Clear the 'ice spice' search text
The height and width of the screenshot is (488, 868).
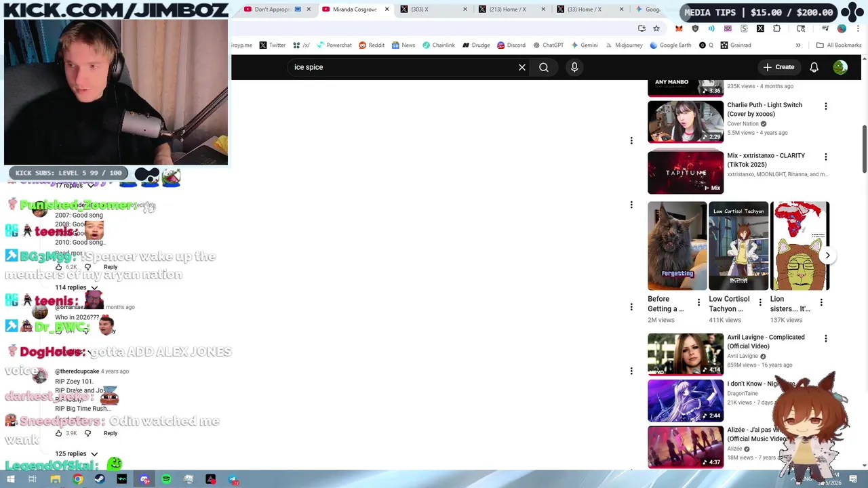(522, 67)
